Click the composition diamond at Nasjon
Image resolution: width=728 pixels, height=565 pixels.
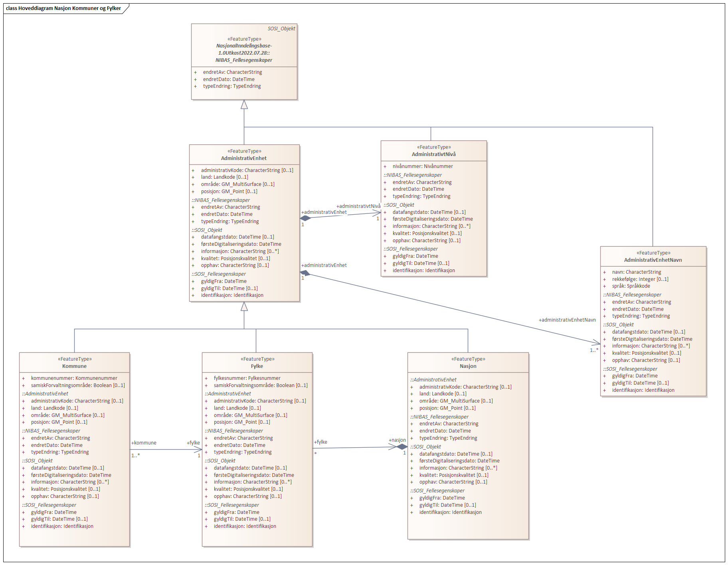pos(402,447)
